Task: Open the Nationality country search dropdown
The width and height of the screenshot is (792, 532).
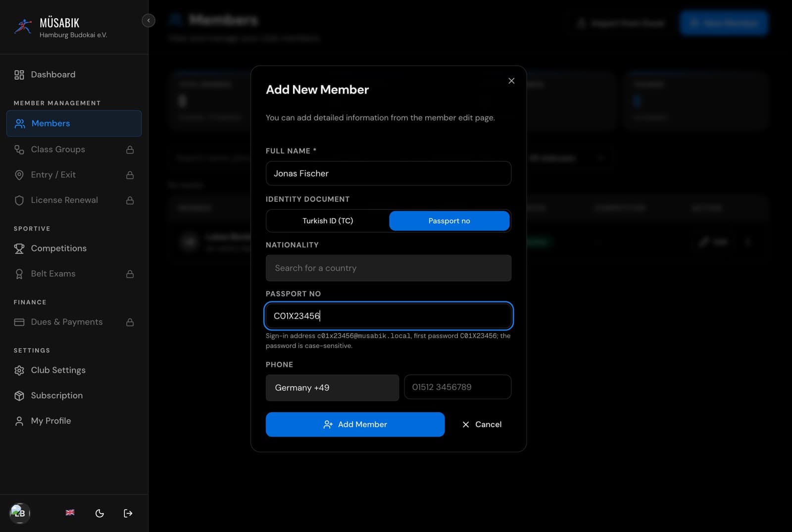Action: [389, 268]
